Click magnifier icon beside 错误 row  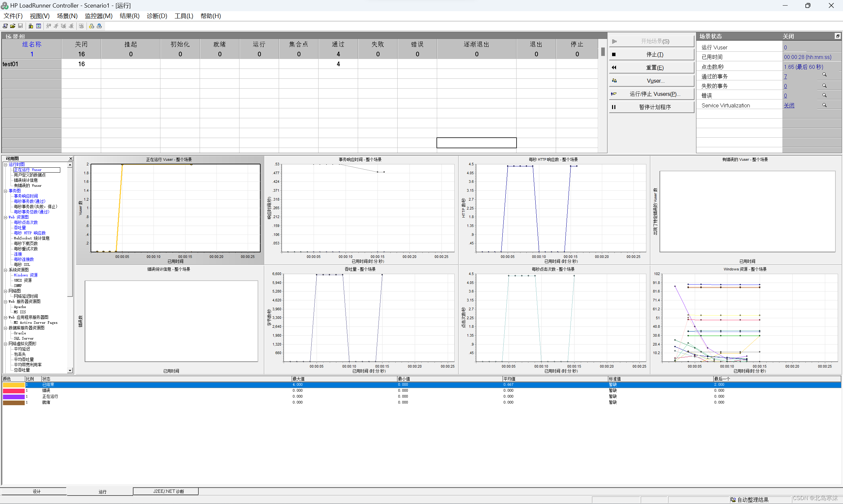(x=824, y=96)
